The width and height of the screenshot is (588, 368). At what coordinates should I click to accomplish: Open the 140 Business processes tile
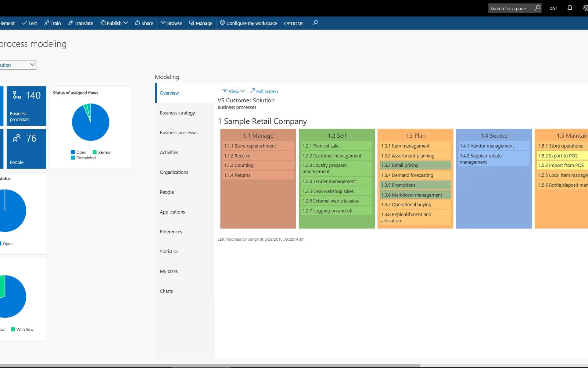pos(26,106)
